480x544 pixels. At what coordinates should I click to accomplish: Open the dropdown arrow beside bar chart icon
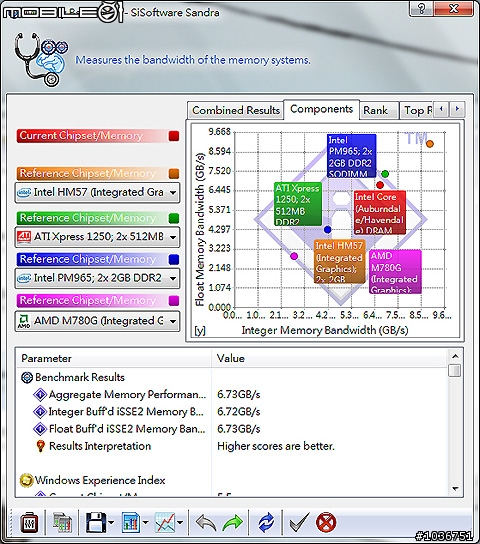coord(145,522)
